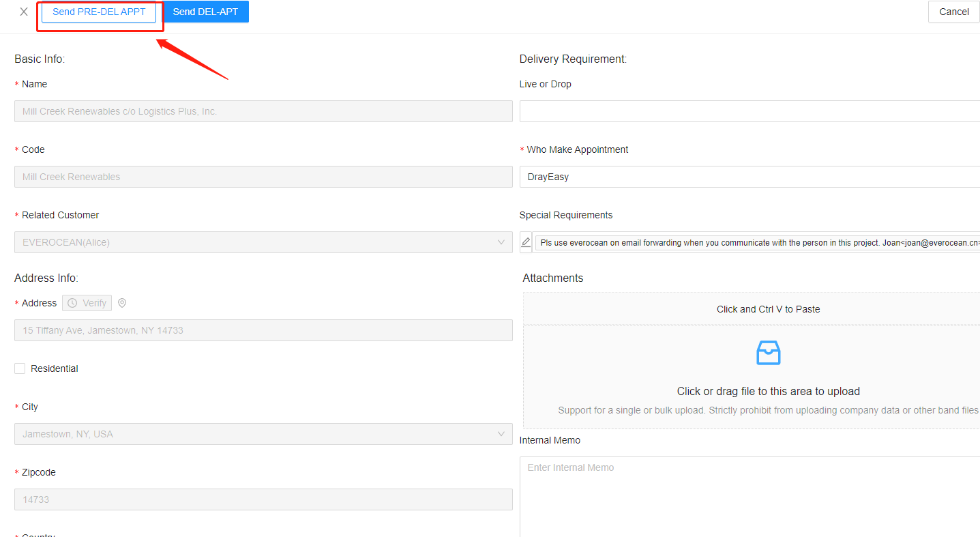Toggle the Residential checkbox
Viewport: 980px width, 537px height.
pos(20,368)
